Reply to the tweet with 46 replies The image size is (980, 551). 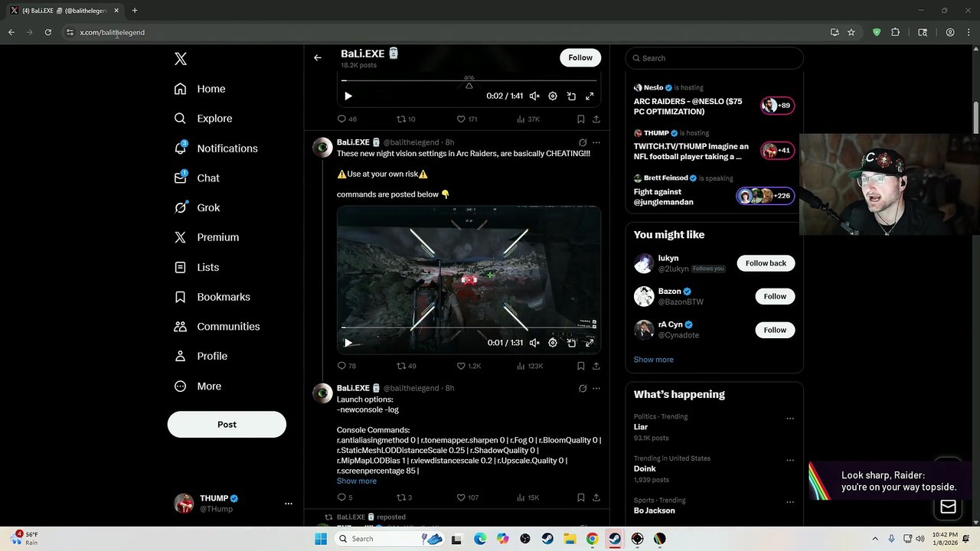347,119
